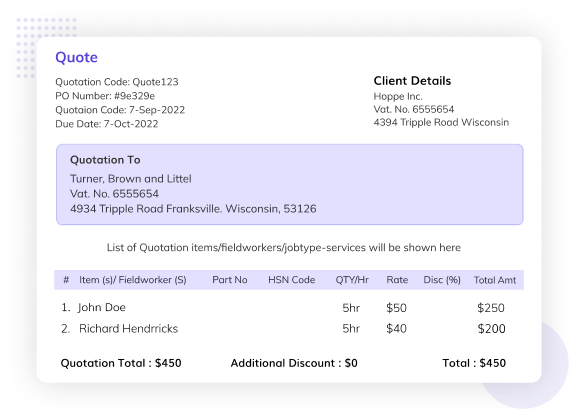Select Turner, Brown and Littel recipient

(x=131, y=179)
